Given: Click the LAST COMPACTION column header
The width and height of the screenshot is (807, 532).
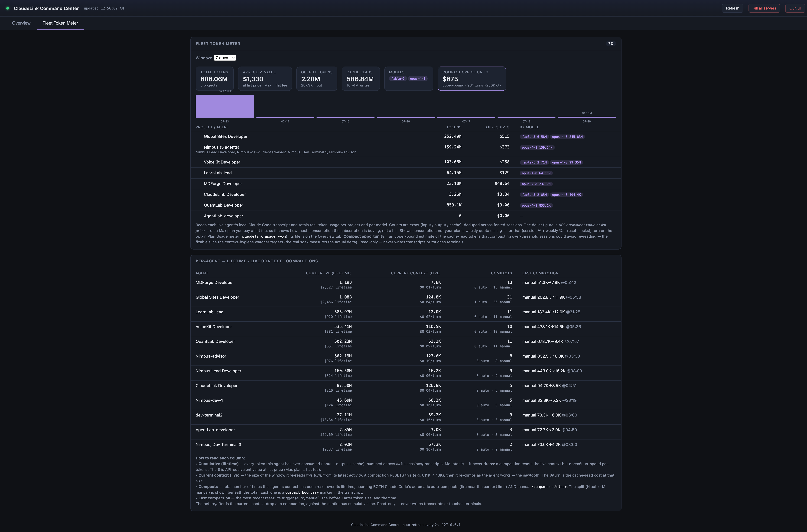Looking at the screenshot, I should (540, 273).
